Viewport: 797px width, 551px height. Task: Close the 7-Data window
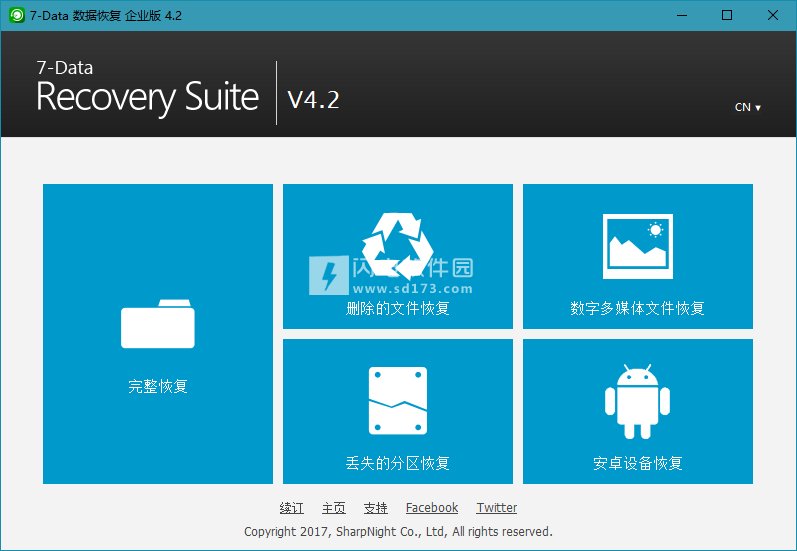(x=773, y=15)
